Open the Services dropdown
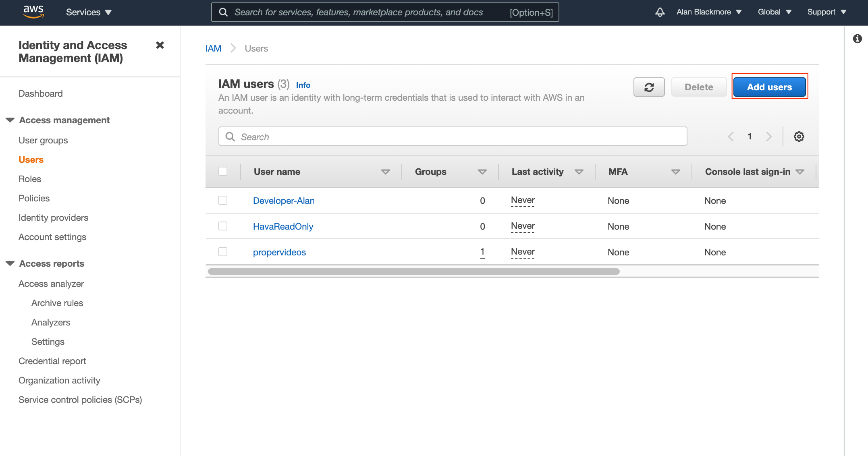The height and width of the screenshot is (456, 868). [88, 12]
